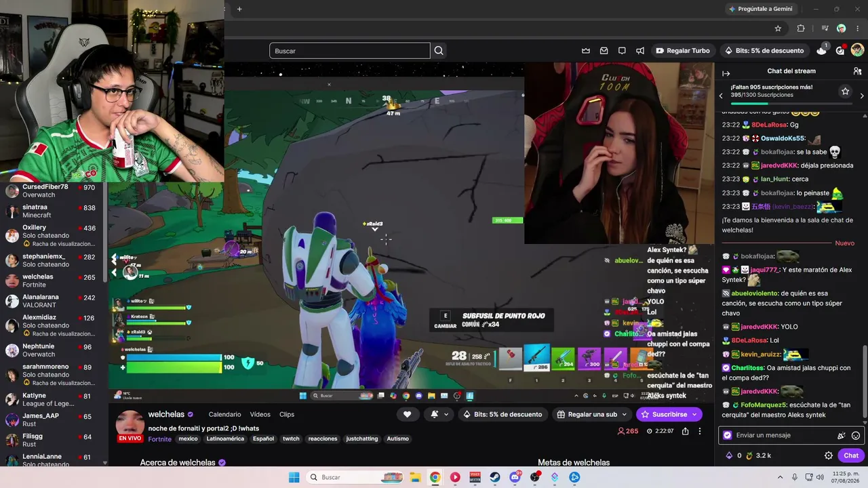Click the Bits discount button below stream
868x488 pixels.
[502, 414]
